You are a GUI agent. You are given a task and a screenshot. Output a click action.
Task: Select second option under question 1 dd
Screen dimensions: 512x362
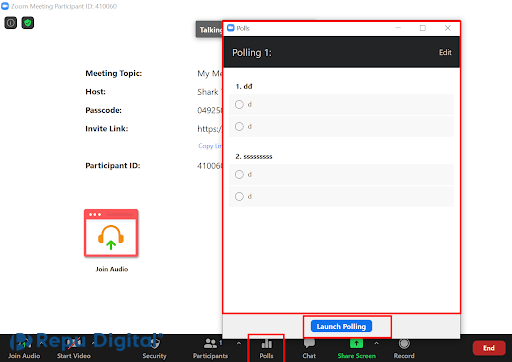[341, 126]
